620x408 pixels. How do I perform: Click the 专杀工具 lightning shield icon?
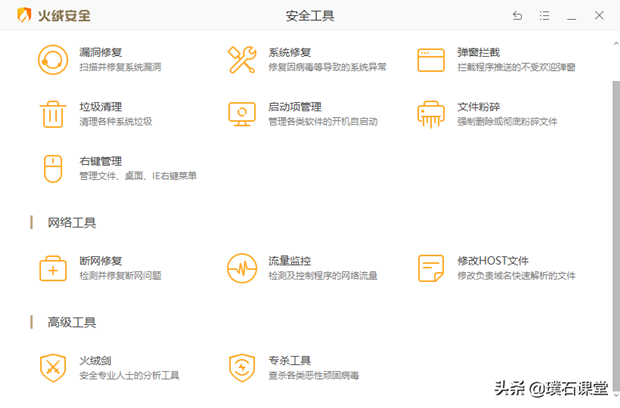242,368
